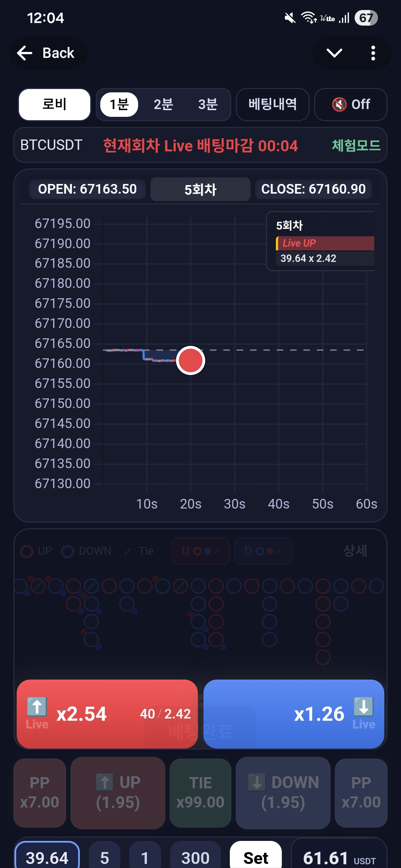Expand the chevron dropdown at top

click(x=334, y=53)
